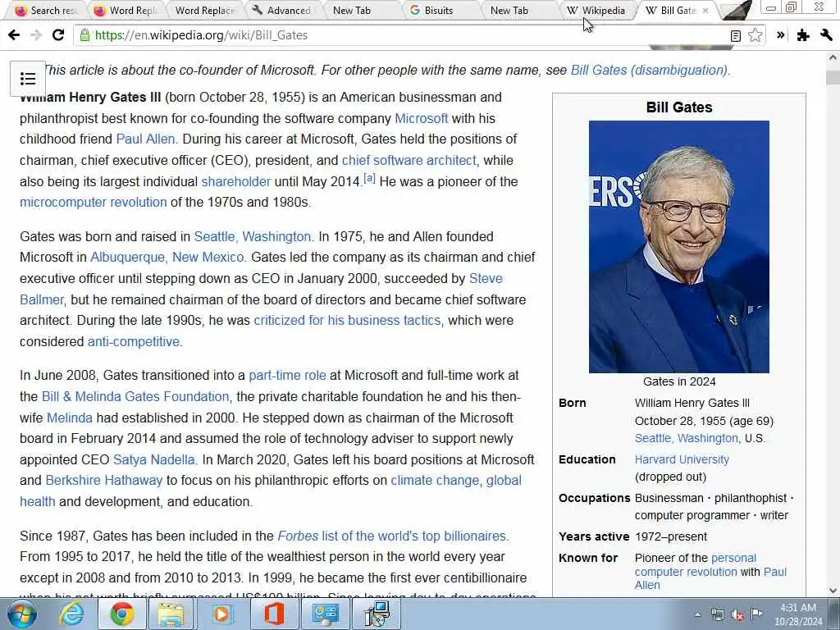The height and width of the screenshot is (630, 840).
Task: Follow the Satya Nadella link
Action: pos(153,460)
